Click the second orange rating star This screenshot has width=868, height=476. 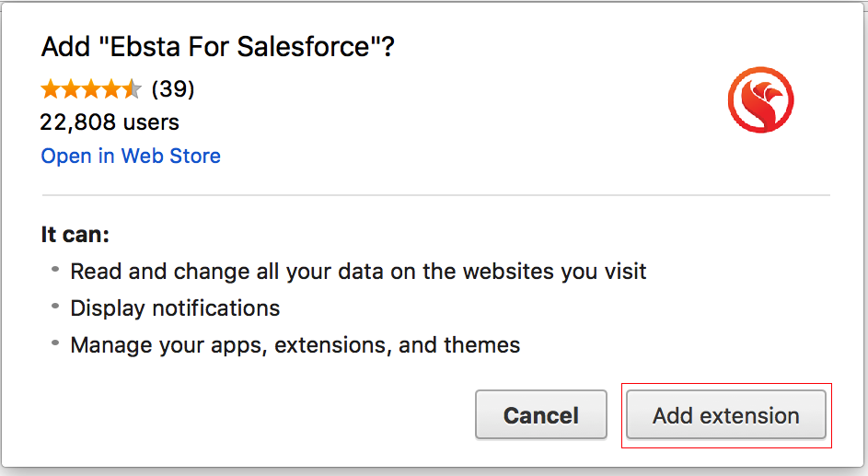coord(71,89)
